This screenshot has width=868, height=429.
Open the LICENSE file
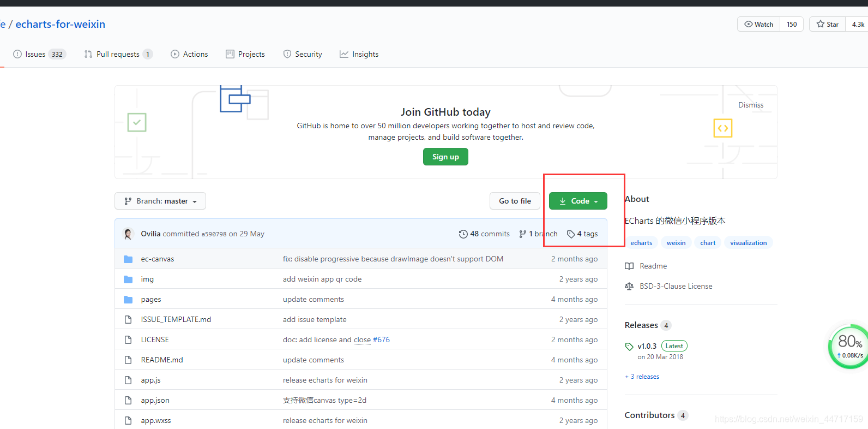(x=155, y=339)
